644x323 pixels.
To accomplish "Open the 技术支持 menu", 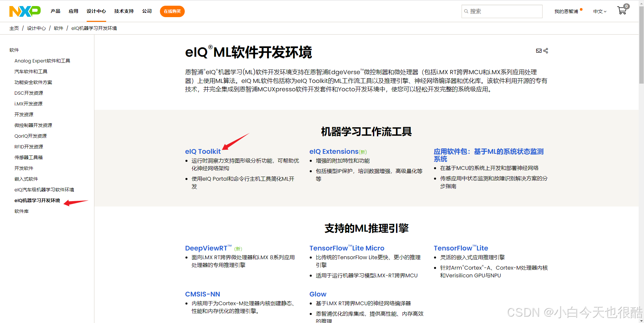I will click(123, 11).
